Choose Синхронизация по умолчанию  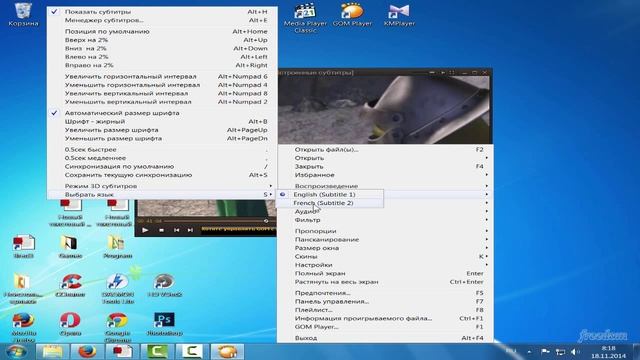pos(162,166)
